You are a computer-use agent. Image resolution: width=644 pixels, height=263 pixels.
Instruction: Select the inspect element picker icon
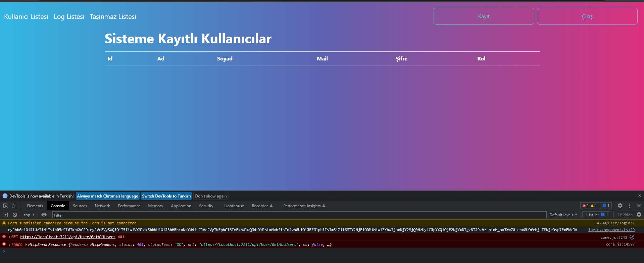[x=5, y=206]
